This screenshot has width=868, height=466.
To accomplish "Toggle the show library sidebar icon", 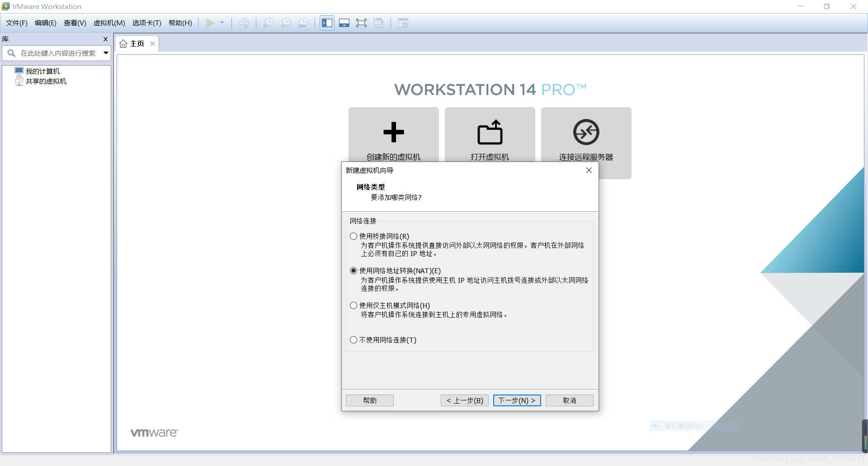I will point(327,23).
